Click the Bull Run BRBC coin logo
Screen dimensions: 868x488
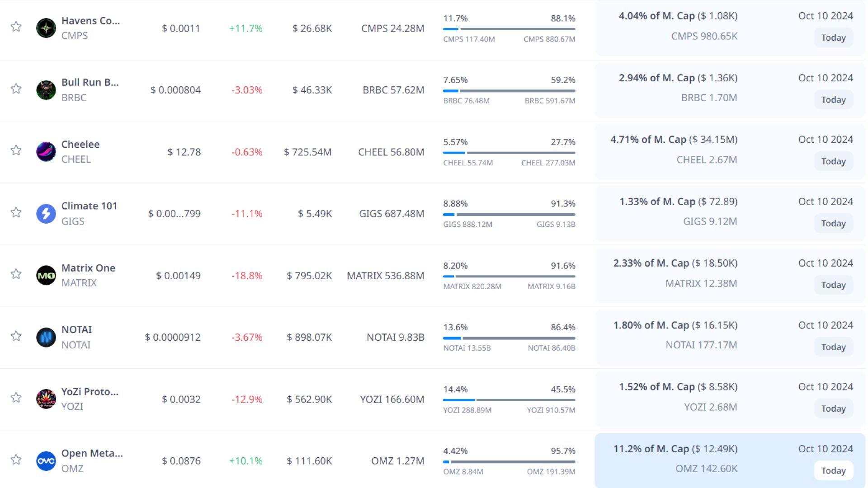[x=46, y=90]
